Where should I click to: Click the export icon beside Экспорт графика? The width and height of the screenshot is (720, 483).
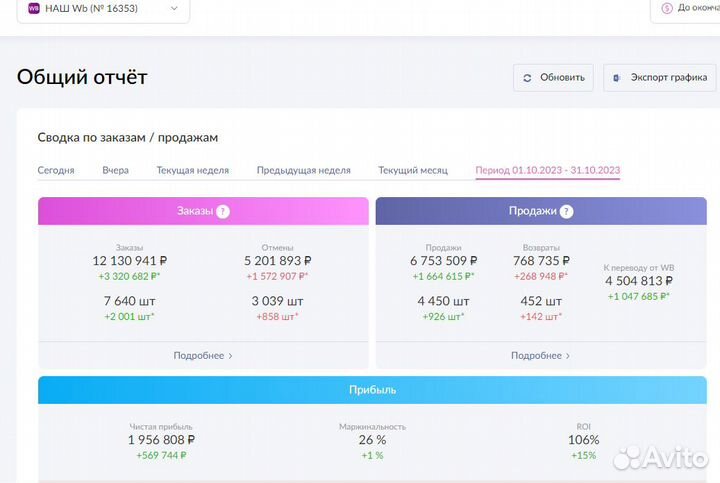[616, 78]
